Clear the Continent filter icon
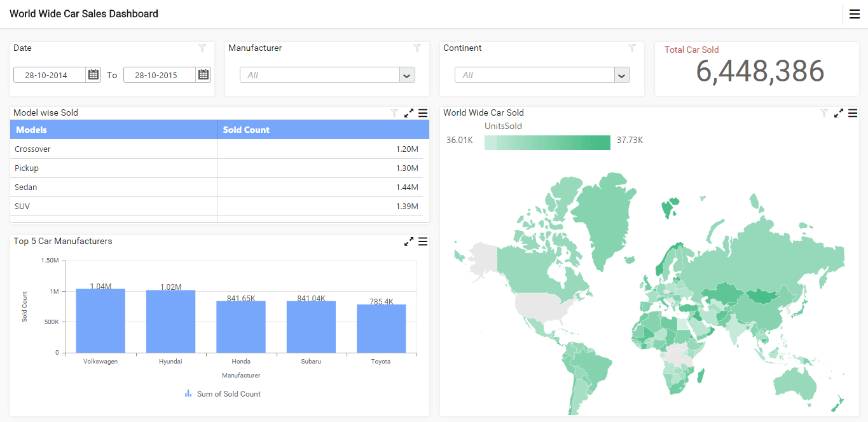 point(632,48)
